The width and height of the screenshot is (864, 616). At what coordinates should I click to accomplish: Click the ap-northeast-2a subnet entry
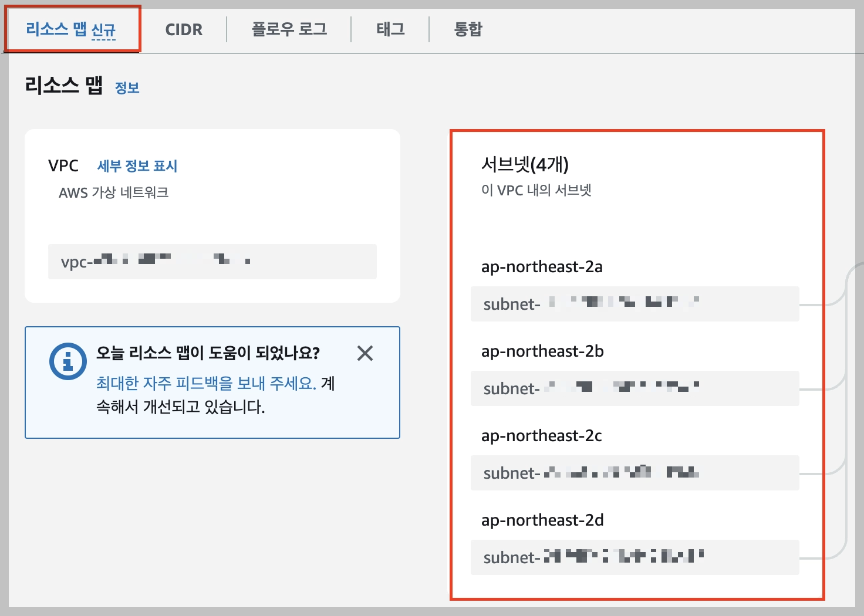[634, 304]
